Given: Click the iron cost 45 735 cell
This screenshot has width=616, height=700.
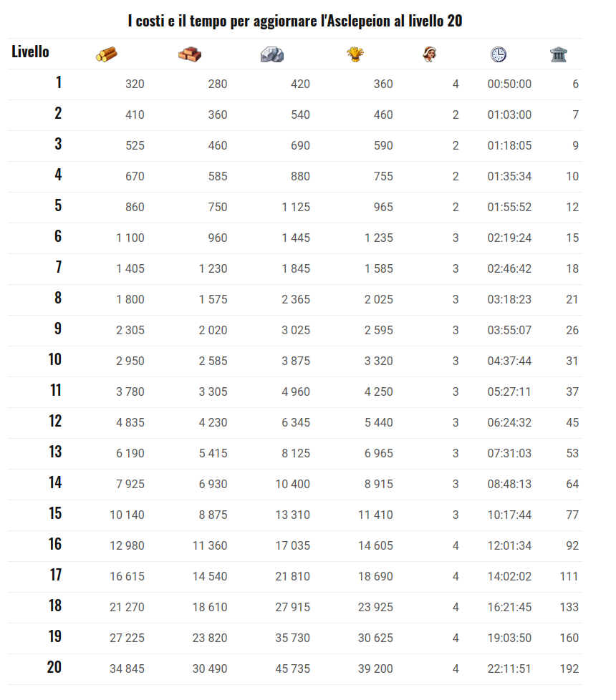Looking at the screenshot, I should click(292, 669).
